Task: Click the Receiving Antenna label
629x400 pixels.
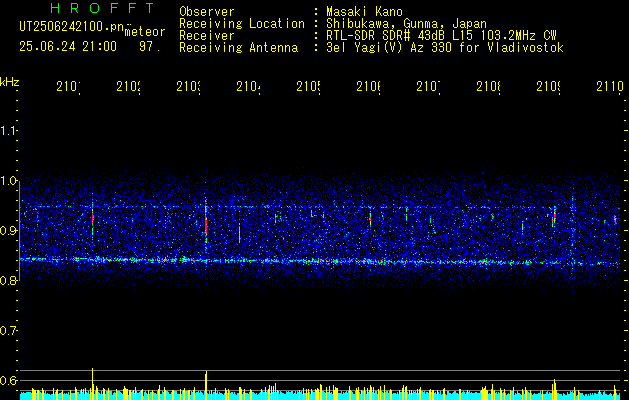Action: click(x=238, y=48)
